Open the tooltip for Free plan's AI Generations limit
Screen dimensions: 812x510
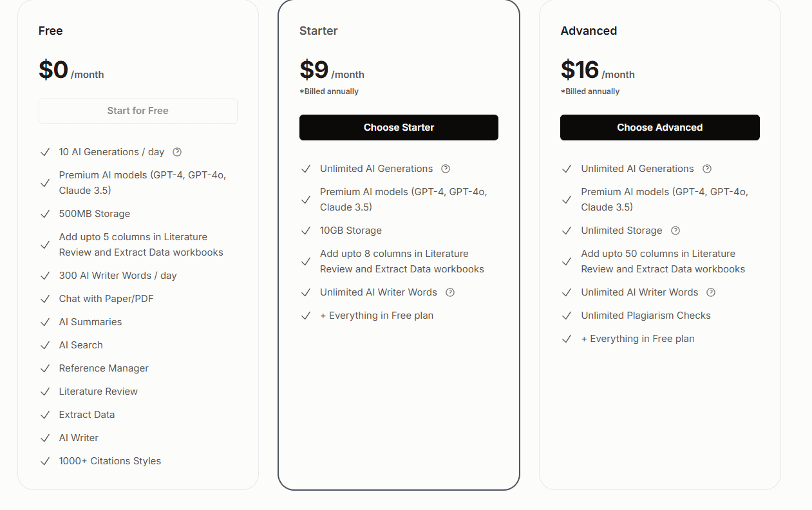(177, 151)
